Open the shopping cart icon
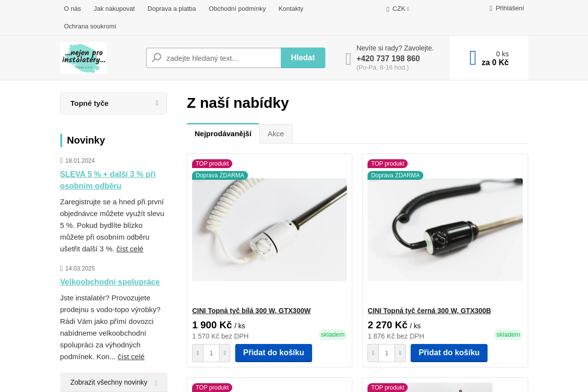This screenshot has width=588, height=392. pos(472,57)
